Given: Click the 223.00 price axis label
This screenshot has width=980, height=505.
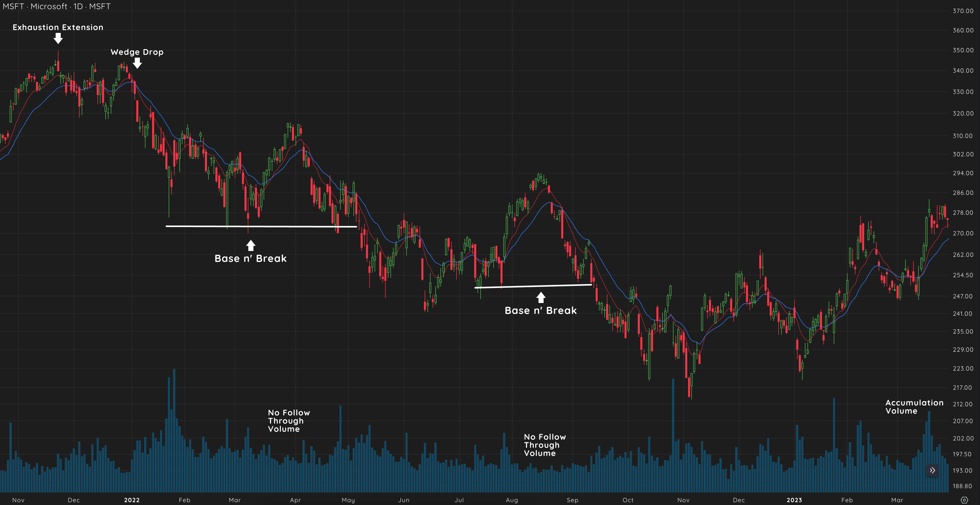Looking at the screenshot, I should (963, 369).
